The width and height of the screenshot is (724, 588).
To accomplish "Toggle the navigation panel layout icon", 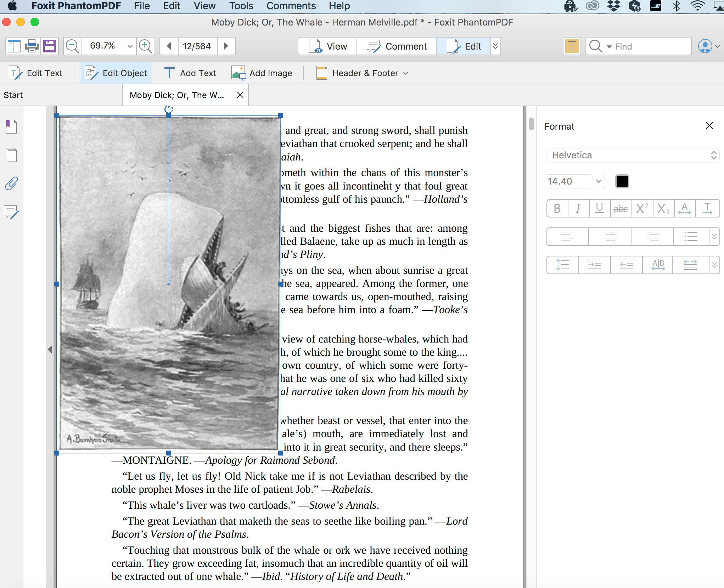I will point(14,46).
